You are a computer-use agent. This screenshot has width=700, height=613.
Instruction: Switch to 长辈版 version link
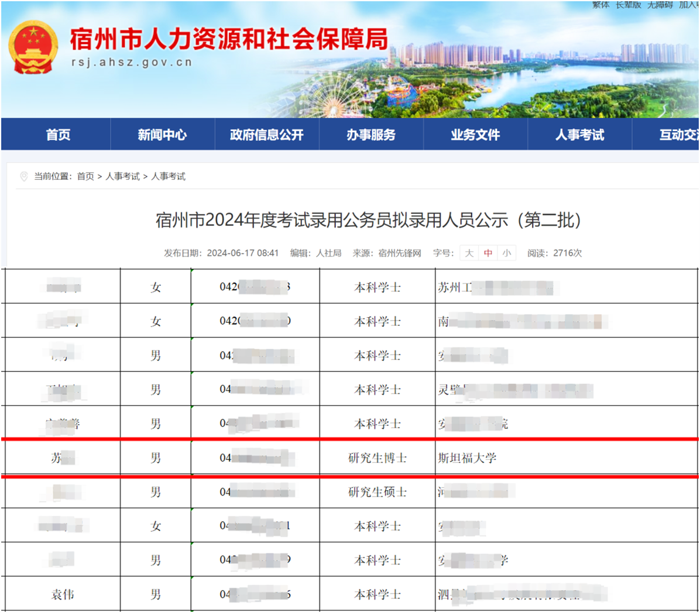pos(628,5)
